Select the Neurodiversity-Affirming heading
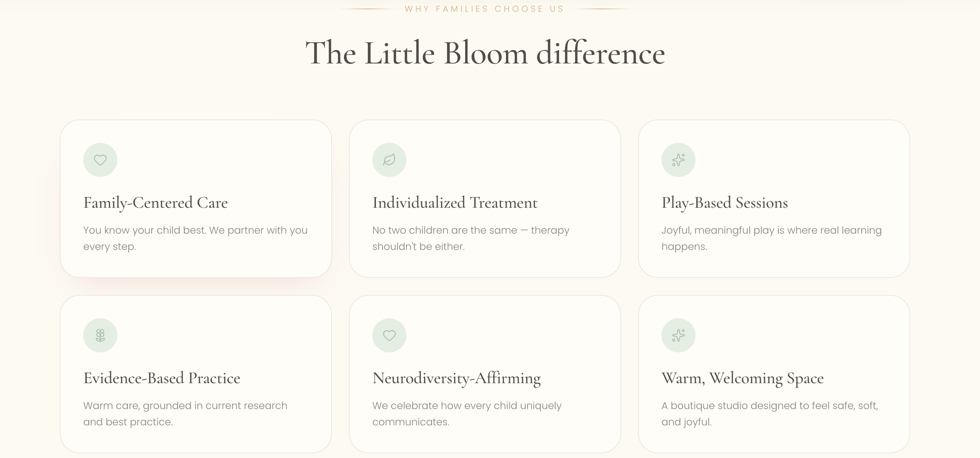The image size is (980, 458). (x=457, y=378)
